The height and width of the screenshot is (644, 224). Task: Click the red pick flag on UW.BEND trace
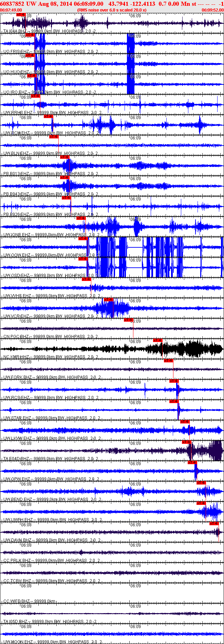tap(201, 483)
